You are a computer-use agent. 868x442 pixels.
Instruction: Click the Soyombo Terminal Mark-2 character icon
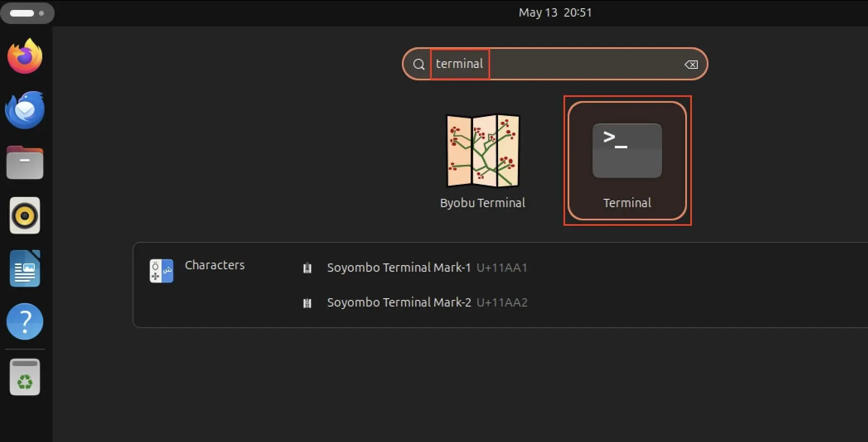click(x=307, y=303)
